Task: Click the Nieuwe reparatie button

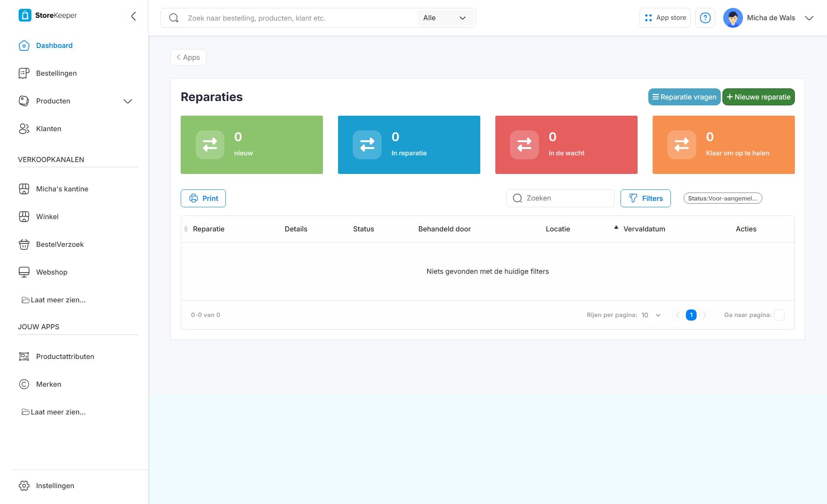Action: (758, 97)
